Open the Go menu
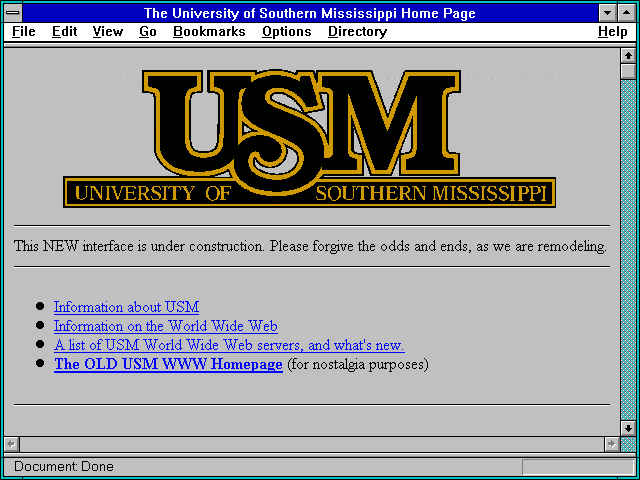640x480 pixels. (148, 32)
